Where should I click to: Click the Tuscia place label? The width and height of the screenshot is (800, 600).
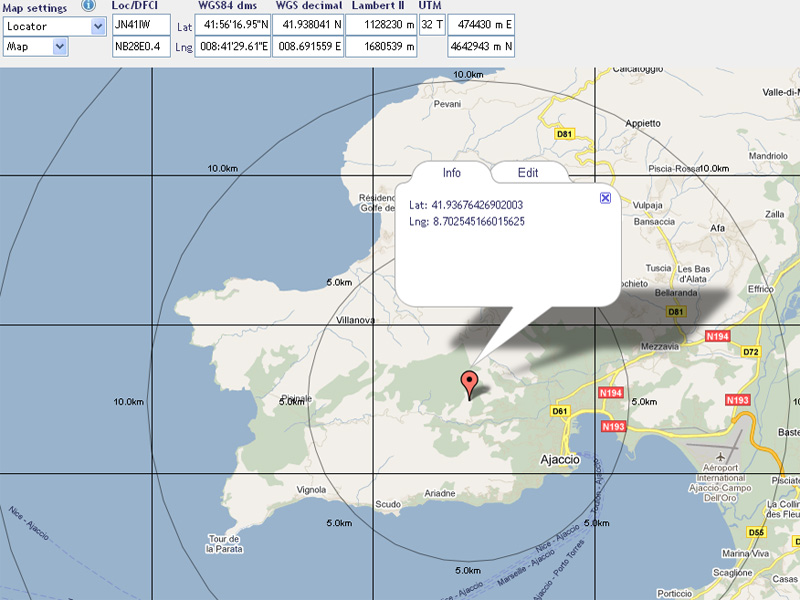click(x=659, y=268)
